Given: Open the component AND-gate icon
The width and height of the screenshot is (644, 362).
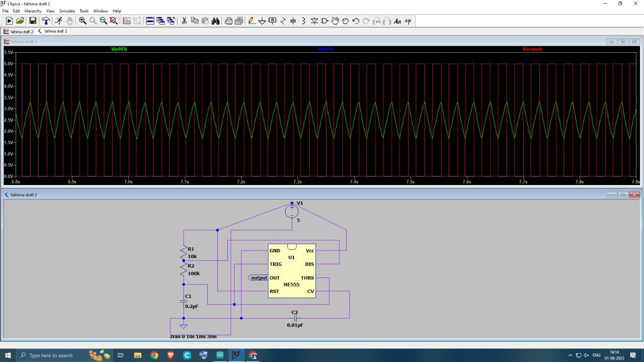Looking at the screenshot, I should 325,21.
